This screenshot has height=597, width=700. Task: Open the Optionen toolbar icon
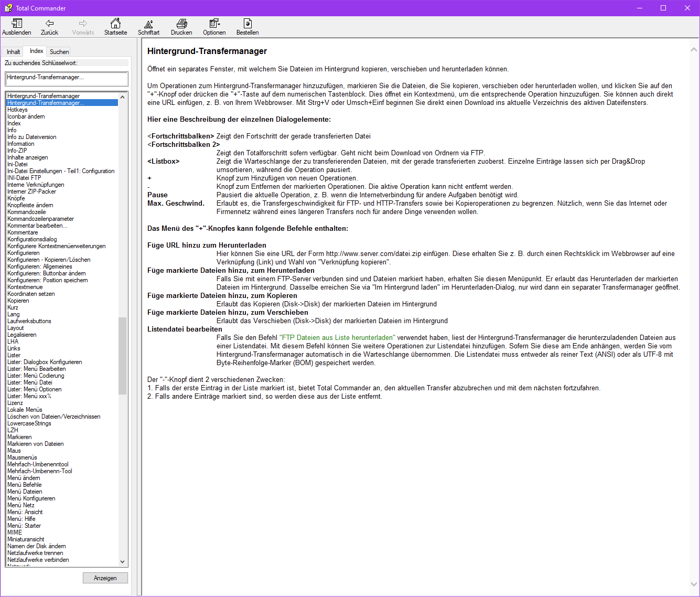[x=214, y=24]
